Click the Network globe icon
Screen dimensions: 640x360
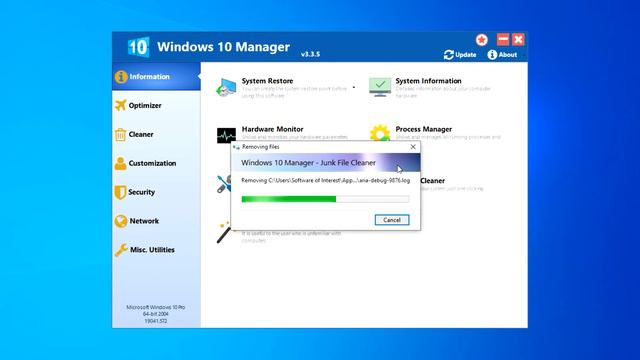click(x=121, y=221)
